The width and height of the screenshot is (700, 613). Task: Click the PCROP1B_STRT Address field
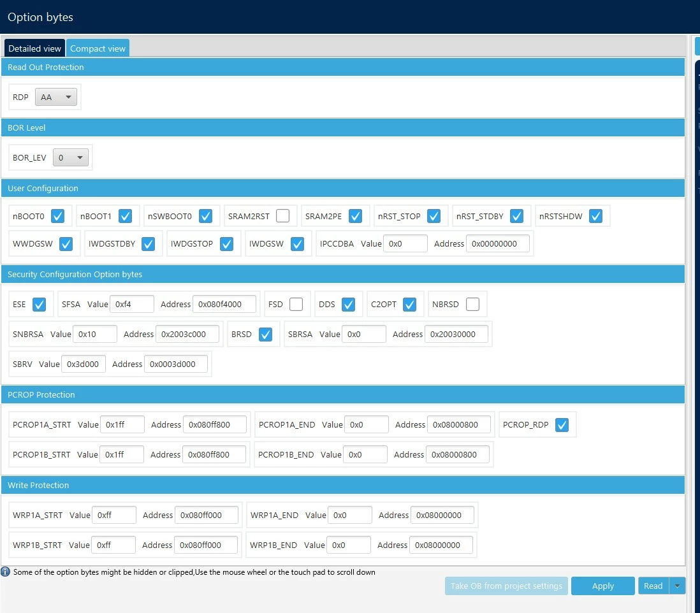[214, 454]
